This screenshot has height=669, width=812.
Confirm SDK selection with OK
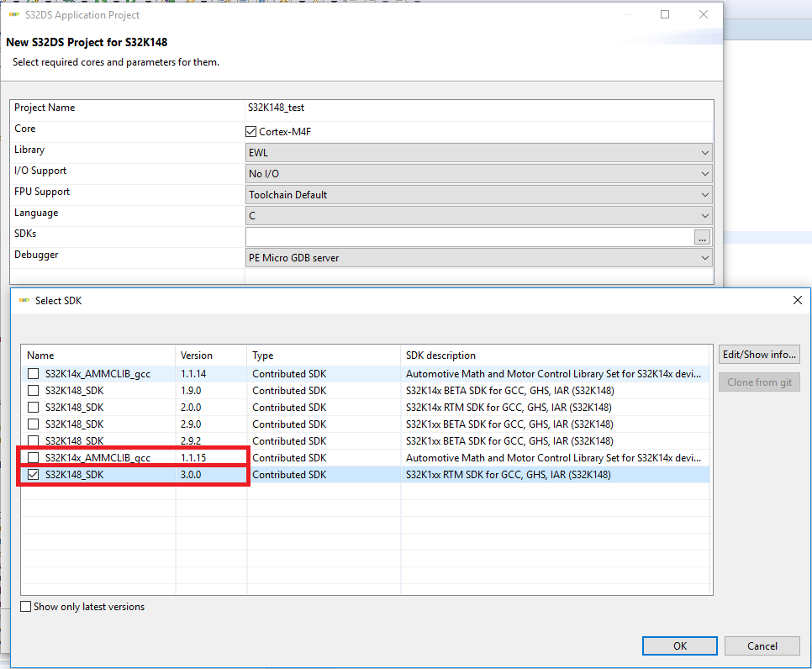(x=680, y=645)
